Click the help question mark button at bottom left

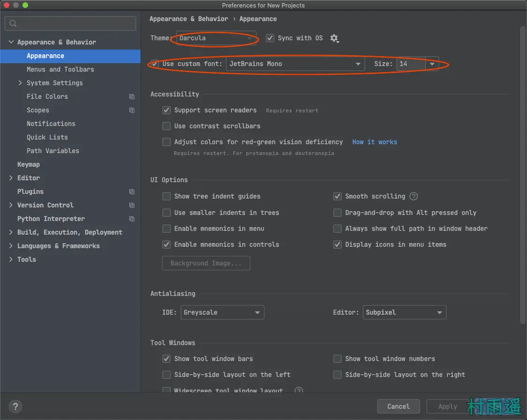(x=15, y=406)
